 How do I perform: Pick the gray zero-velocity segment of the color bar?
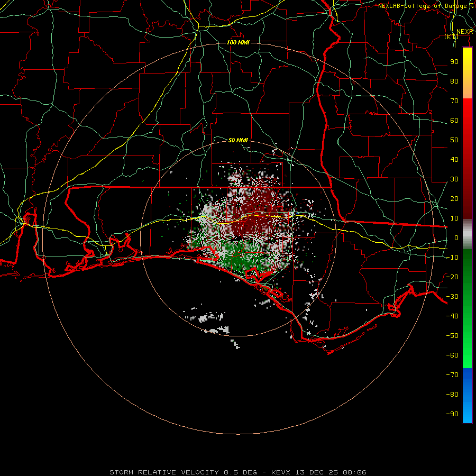pos(467,234)
